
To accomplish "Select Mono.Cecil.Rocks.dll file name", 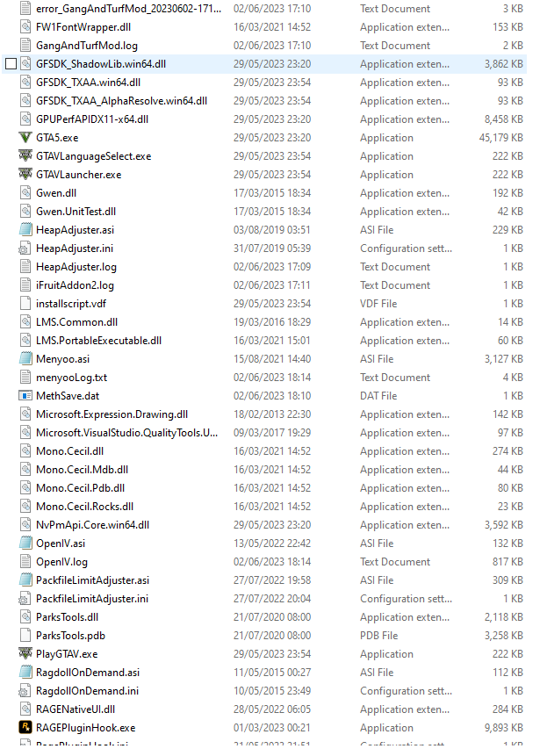I will point(85,507).
